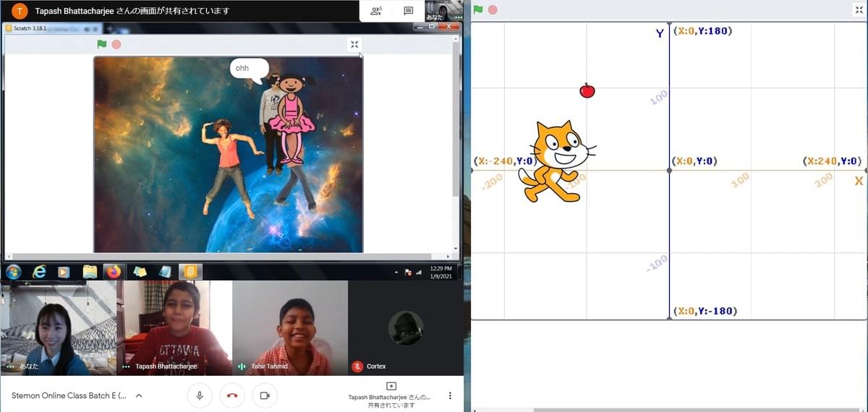This screenshot has width=868, height=412.
Task: Click the self-view thumbnail at the top of Meet
Action: click(x=443, y=11)
